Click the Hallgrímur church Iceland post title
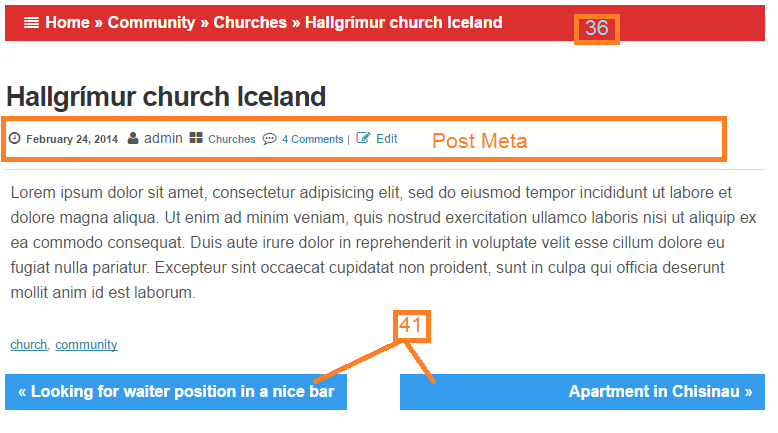This screenshot has height=433, width=778. (166, 96)
